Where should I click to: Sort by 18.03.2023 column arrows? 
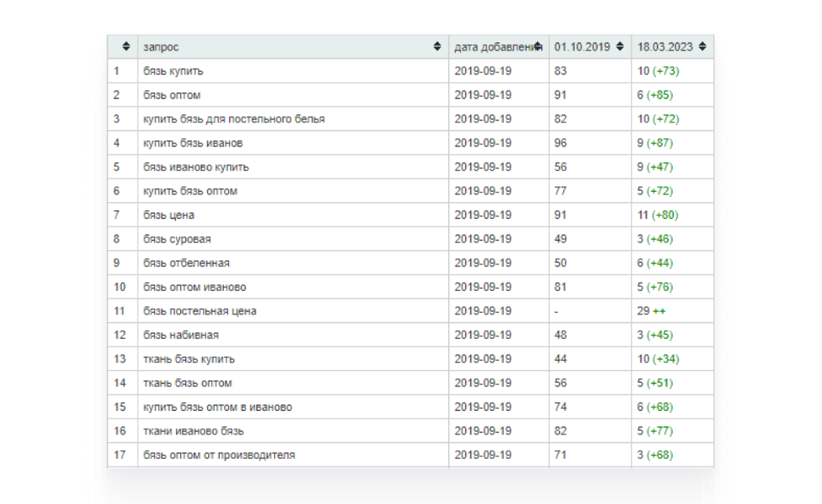click(702, 47)
